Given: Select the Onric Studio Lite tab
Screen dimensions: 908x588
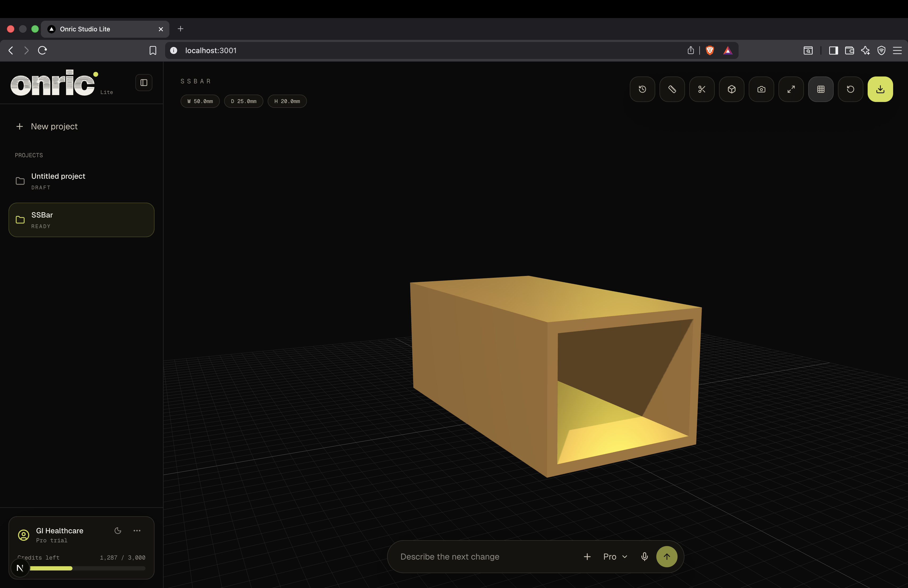Looking at the screenshot, I should [x=105, y=29].
